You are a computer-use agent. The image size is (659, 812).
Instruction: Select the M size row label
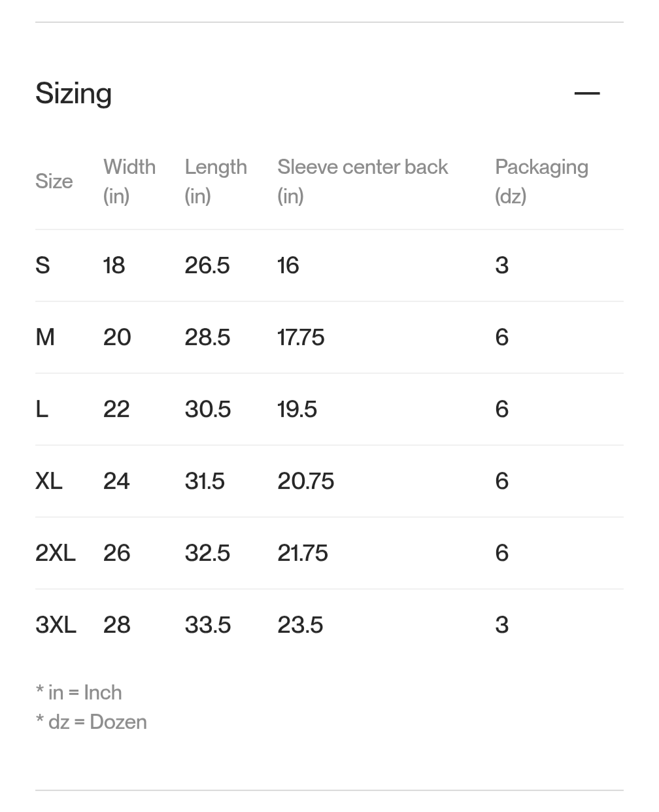(x=45, y=337)
